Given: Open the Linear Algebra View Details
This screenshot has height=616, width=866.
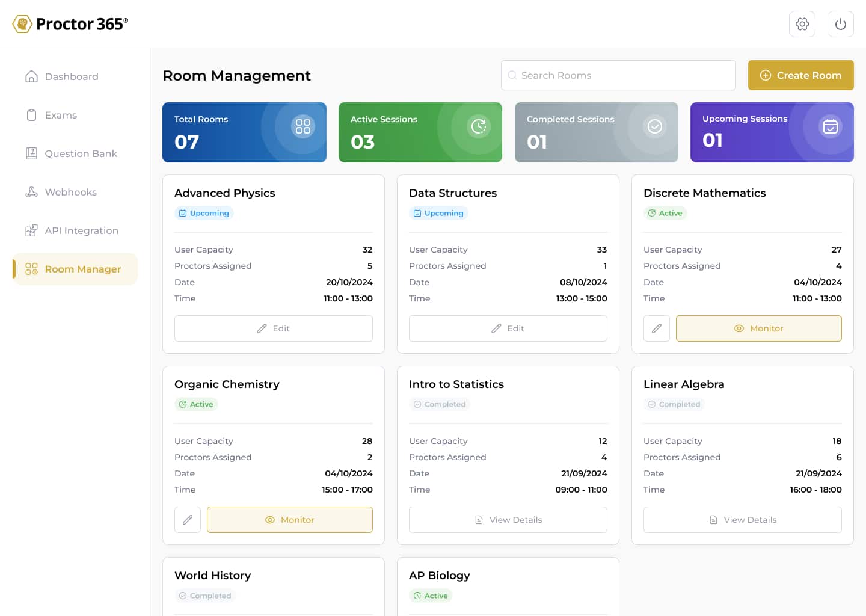Looking at the screenshot, I should click(742, 520).
